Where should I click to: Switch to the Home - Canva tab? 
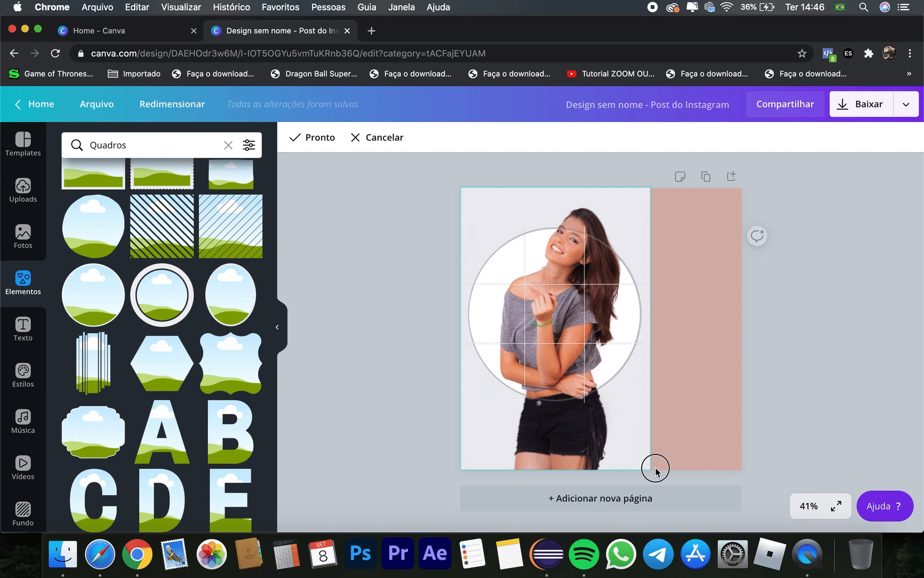click(x=99, y=31)
